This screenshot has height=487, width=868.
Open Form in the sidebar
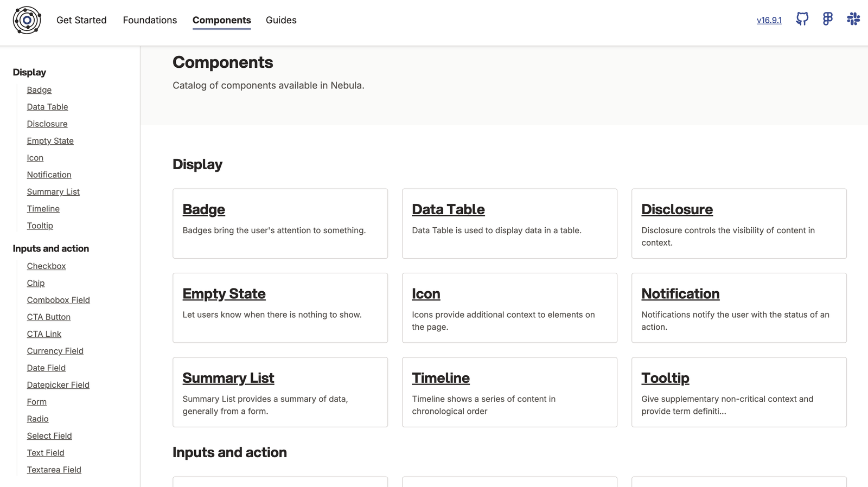point(37,402)
